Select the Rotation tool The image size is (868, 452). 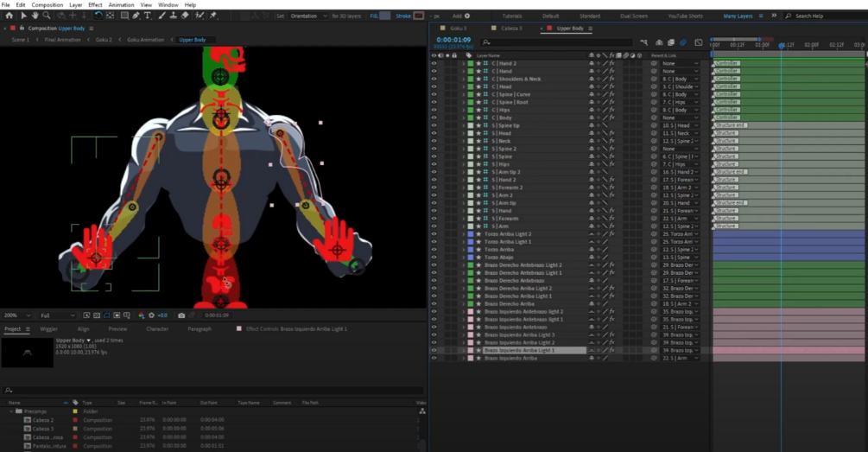tap(98, 16)
